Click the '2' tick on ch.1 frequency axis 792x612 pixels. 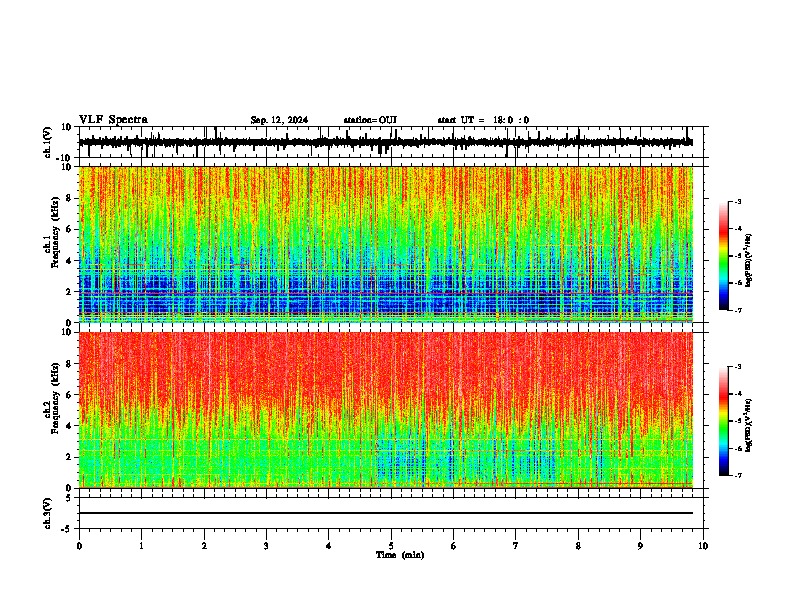69,291
